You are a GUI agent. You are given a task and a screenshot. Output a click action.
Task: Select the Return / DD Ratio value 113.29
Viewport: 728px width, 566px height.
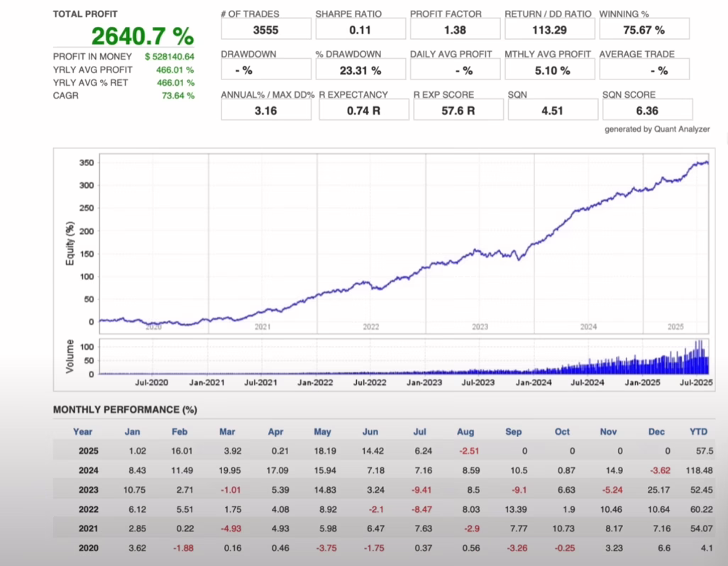click(x=550, y=30)
